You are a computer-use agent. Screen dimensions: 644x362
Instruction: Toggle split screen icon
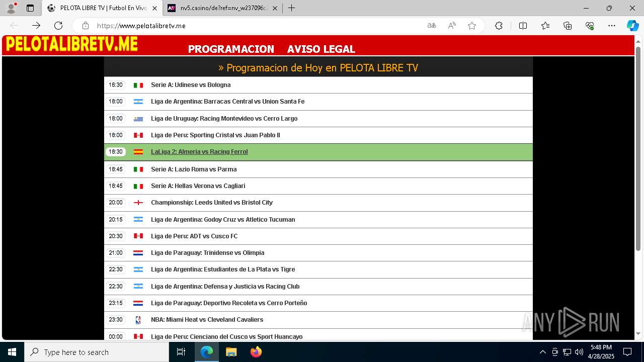(523, 26)
